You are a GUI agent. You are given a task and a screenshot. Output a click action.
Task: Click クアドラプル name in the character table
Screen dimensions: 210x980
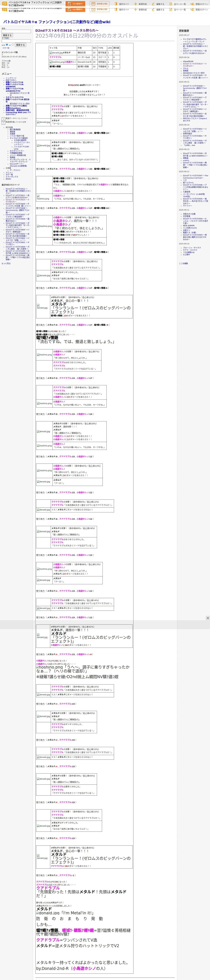[55, 57]
